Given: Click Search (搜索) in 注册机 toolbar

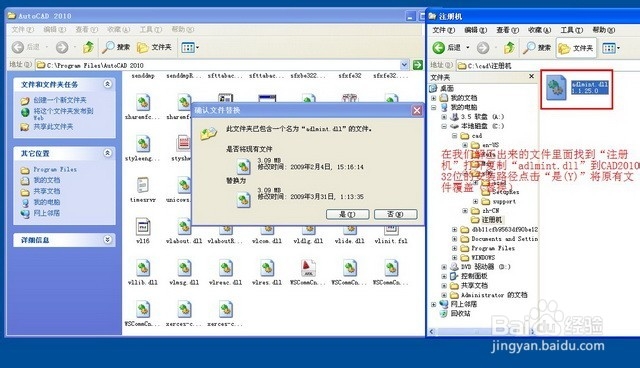Looking at the screenshot, I should (x=537, y=48).
